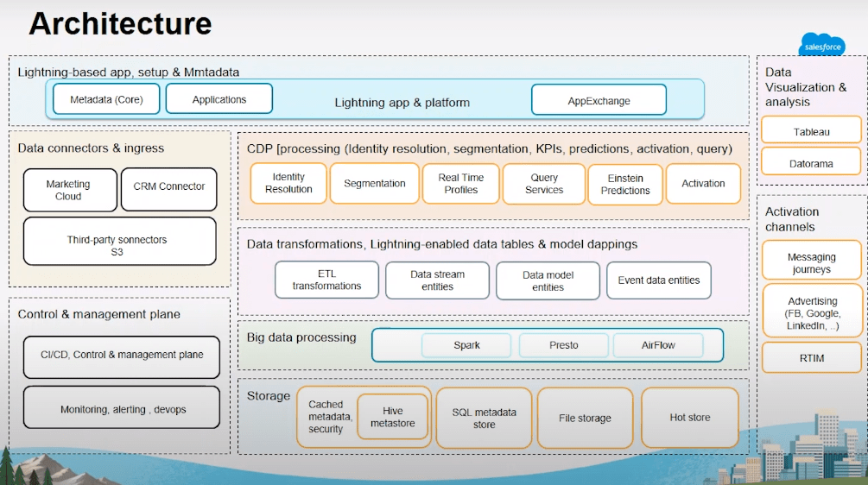Screen dimensions: 868x485
Task: Select the Marketing Cloud connector box
Action: pos(68,190)
